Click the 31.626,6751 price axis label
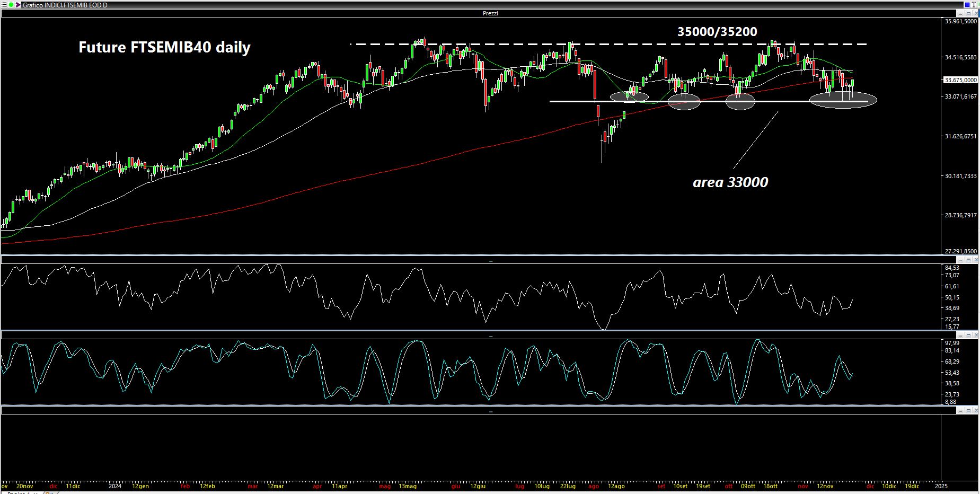The height and width of the screenshot is (494, 980). point(961,136)
